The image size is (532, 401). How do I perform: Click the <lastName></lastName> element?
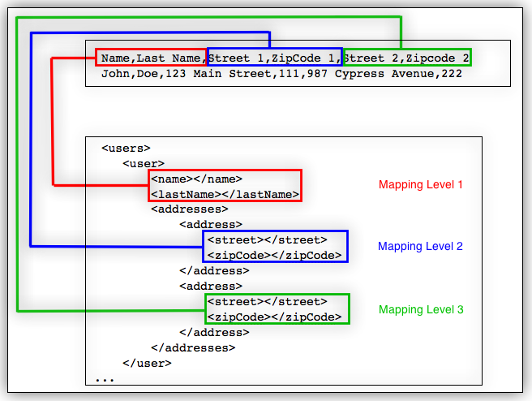tap(225, 195)
